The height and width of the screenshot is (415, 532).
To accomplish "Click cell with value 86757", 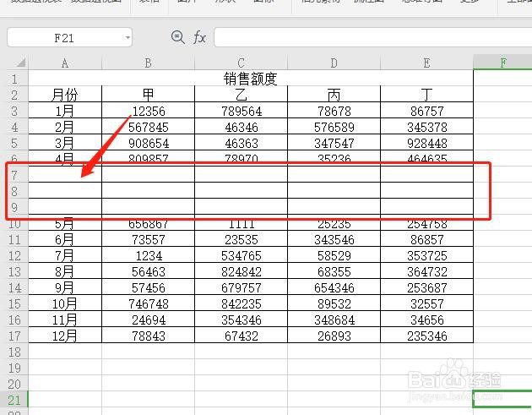I will coord(426,111).
